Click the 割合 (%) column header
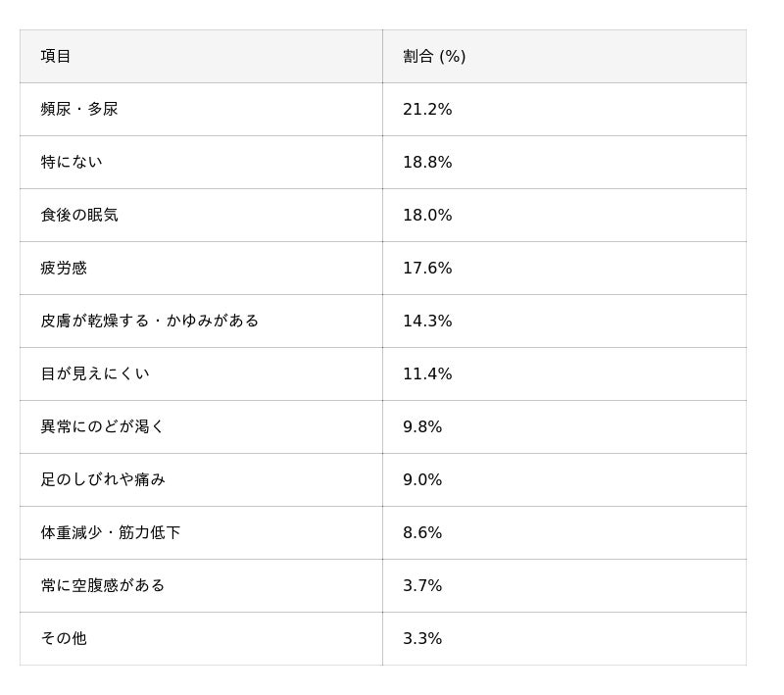 (434, 57)
